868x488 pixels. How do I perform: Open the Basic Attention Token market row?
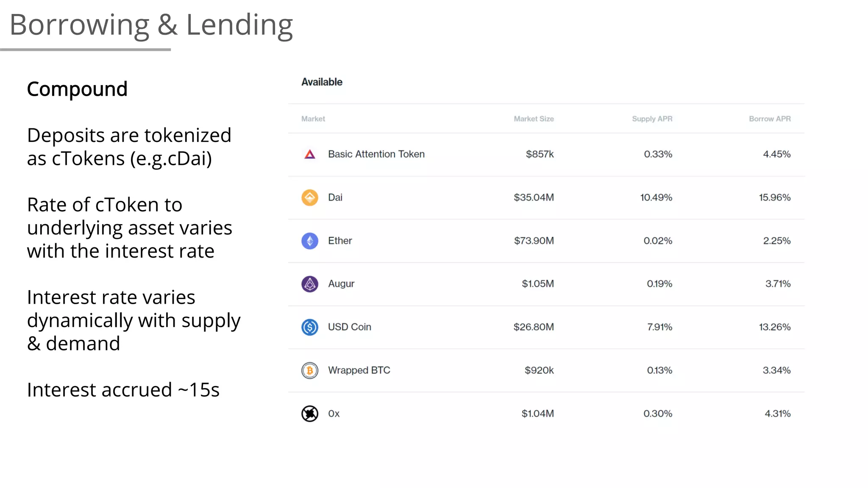pyautogui.click(x=546, y=155)
